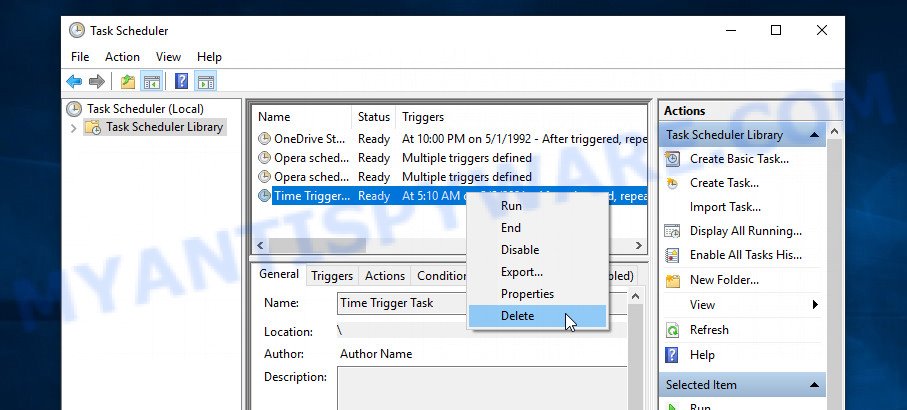
Task: Click the Enable All Tasks History icon
Action: coord(672,255)
